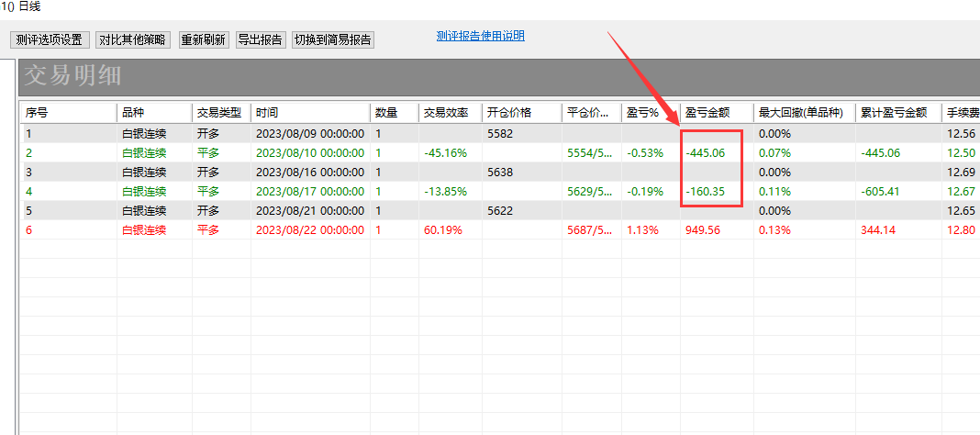Image resolution: width=980 pixels, height=435 pixels.
Task: Click the -445.06 value in 盈亏金额 column
Action: coord(705,153)
